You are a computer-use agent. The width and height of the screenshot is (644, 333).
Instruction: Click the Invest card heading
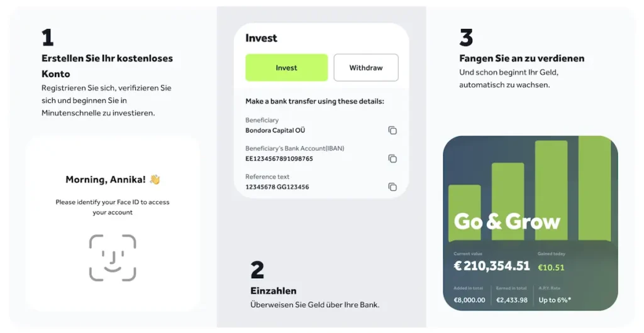coord(261,38)
